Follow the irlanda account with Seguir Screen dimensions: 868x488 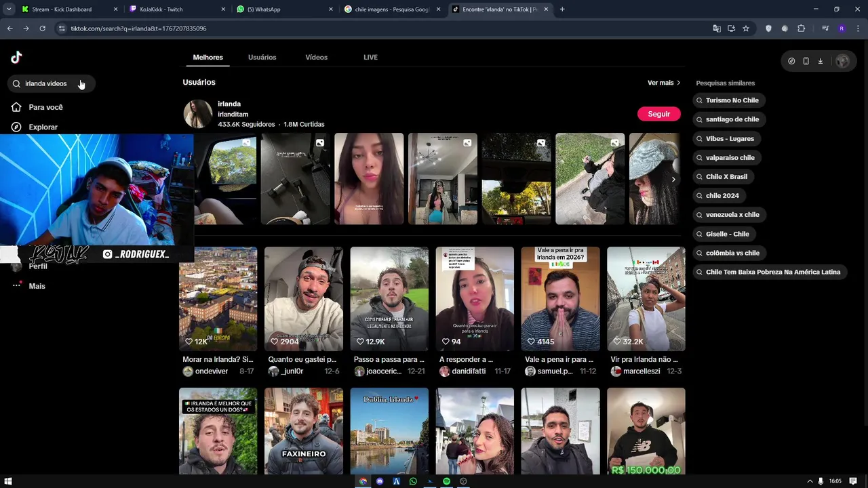(658, 114)
